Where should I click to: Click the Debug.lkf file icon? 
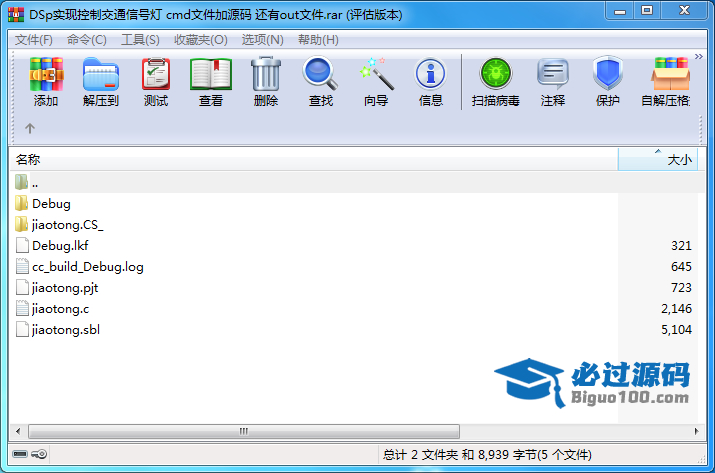(22, 245)
